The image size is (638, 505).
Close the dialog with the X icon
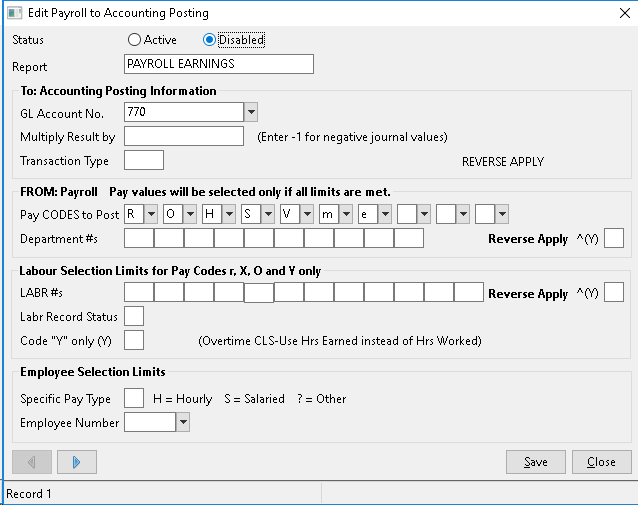click(x=625, y=13)
